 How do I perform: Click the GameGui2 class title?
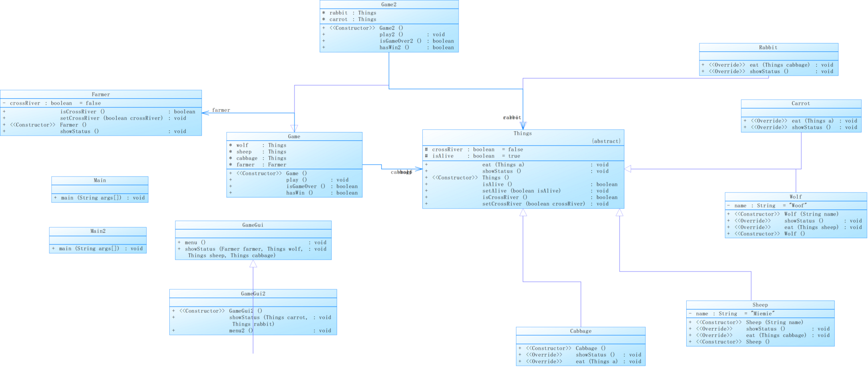click(x=253, y=294)
